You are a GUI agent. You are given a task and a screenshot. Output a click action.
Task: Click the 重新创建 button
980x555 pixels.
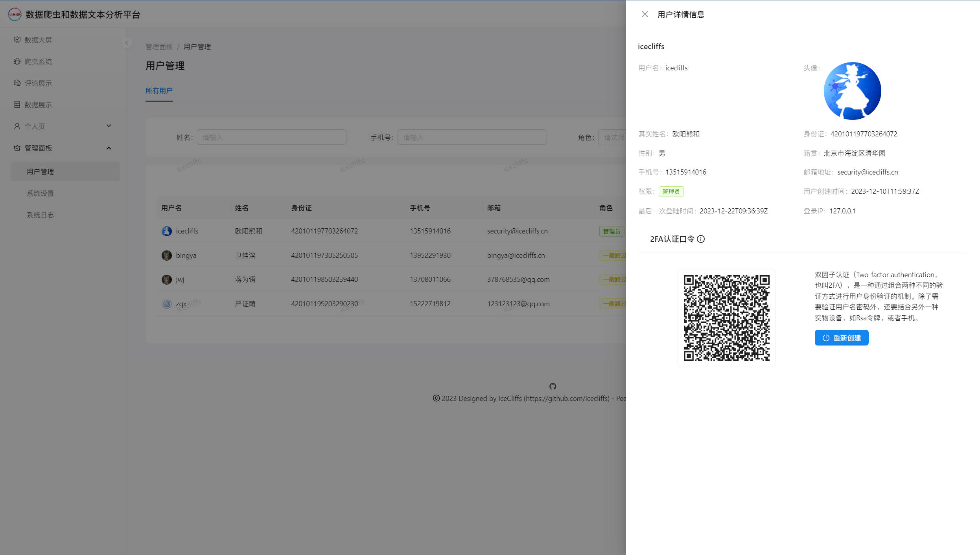coord(841,338)
